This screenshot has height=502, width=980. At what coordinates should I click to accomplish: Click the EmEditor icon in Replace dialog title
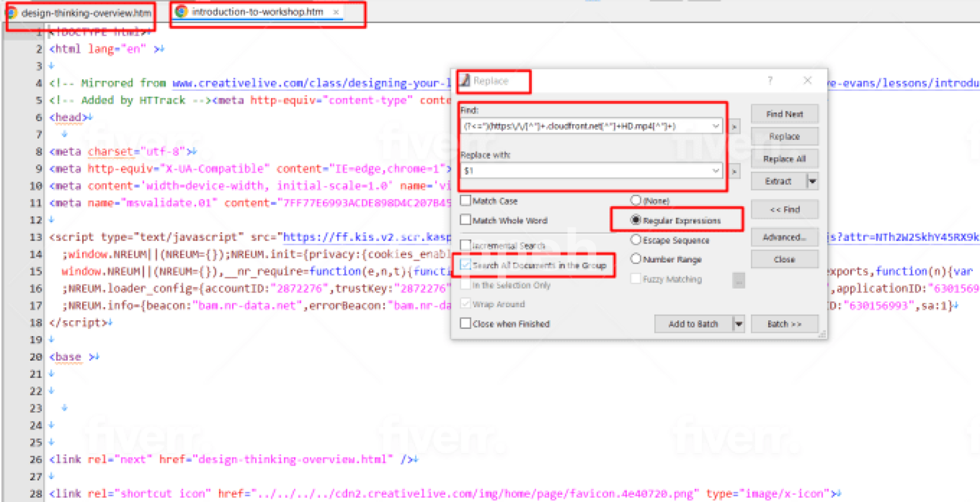tap(465, 80)
